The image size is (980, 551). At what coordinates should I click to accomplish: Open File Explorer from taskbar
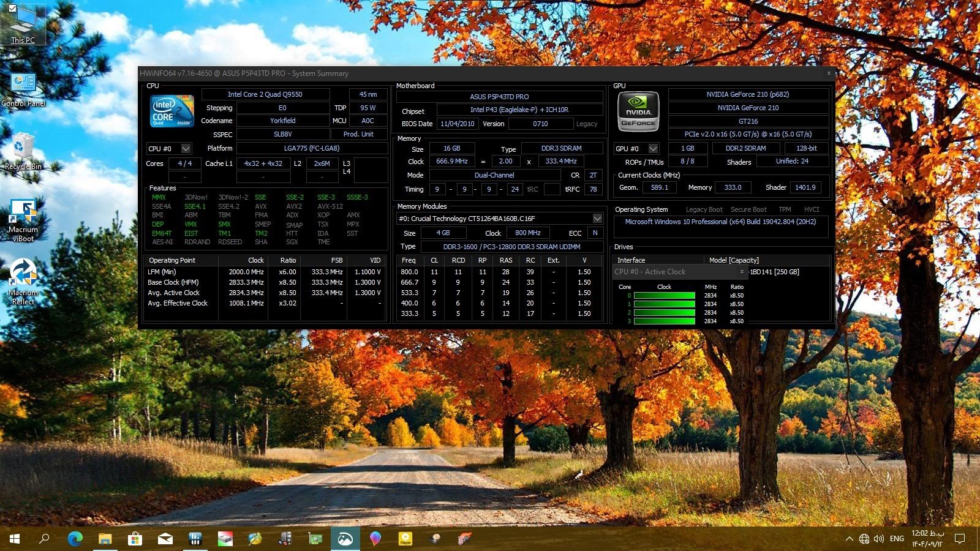click(105, 539)
